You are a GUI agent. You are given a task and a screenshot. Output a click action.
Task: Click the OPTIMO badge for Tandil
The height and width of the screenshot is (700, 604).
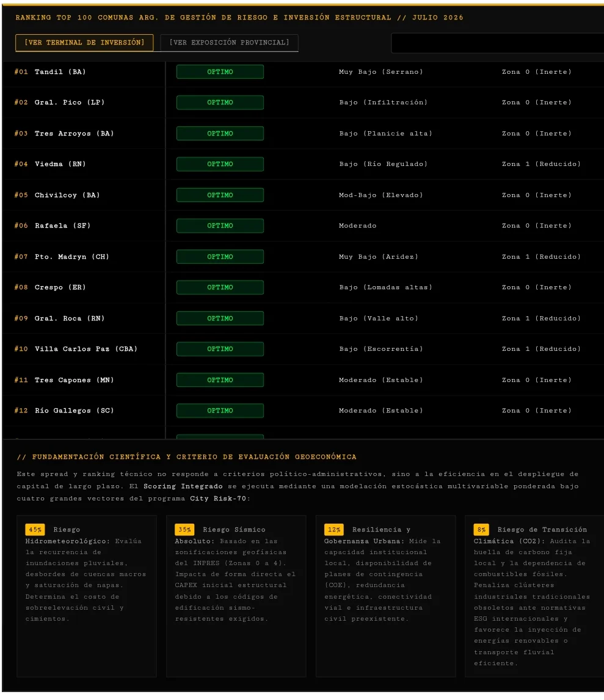click(220, 72)
